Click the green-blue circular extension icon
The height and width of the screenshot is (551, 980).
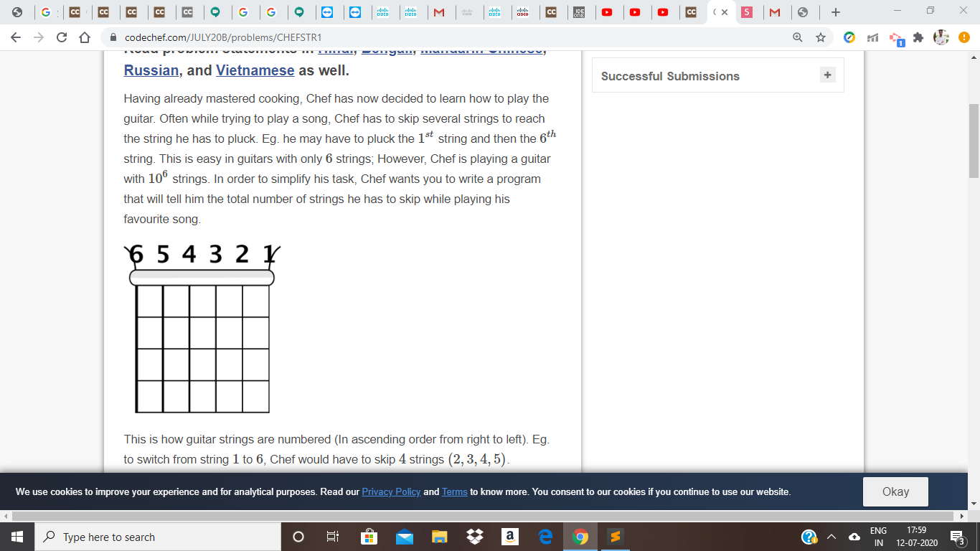(849, 37)
